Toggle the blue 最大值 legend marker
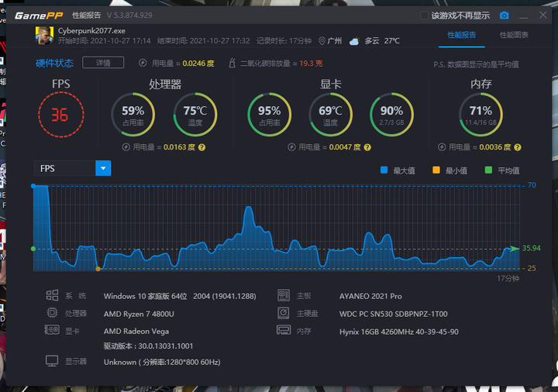558x392 pixels. tap(384, 170)
